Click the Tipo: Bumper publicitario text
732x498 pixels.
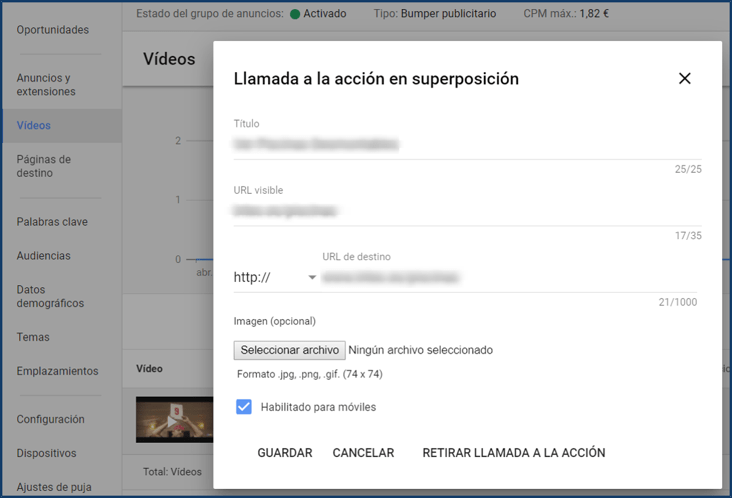pyautogui.click(x=435, y=14)
